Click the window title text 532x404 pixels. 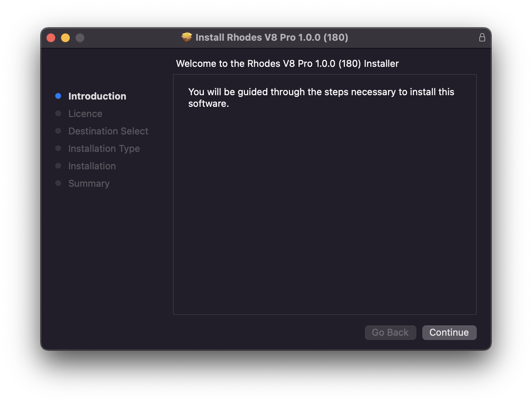coord(271,37)
